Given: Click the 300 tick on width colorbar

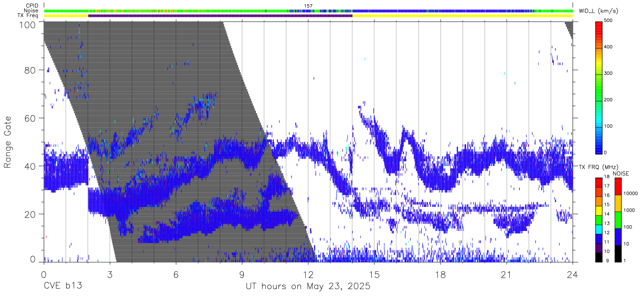Looking at the screenshot, I should pos(608,73).
